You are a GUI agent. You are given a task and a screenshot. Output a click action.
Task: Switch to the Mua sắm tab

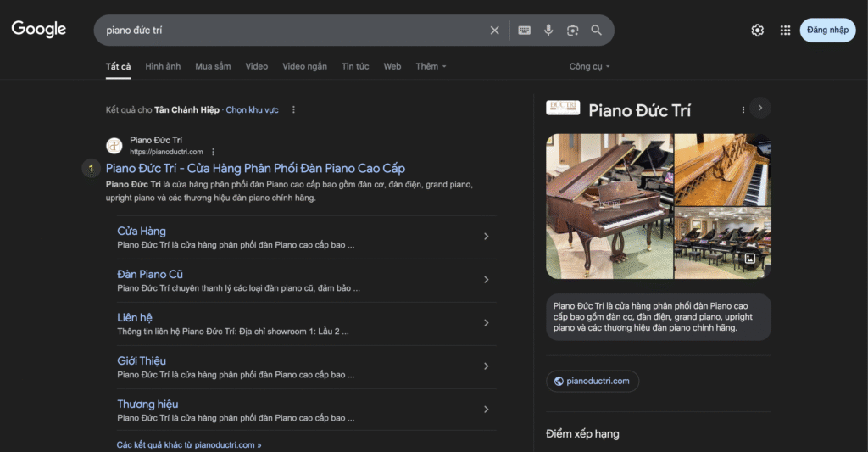[x=213, y=66]
